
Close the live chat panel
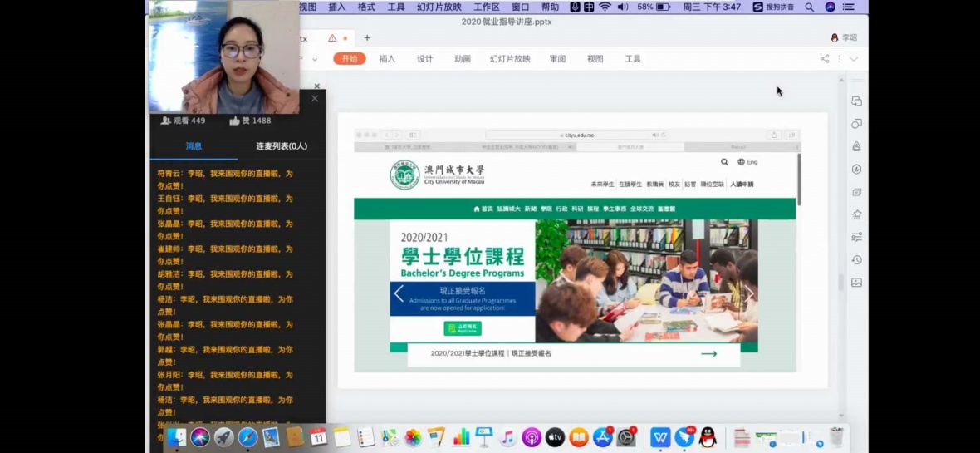pos(315,99)
